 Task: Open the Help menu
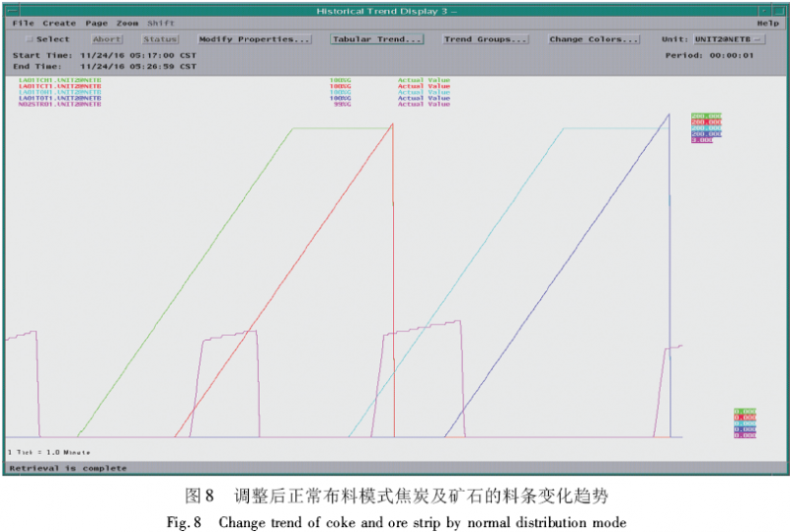tap(767, 23)
